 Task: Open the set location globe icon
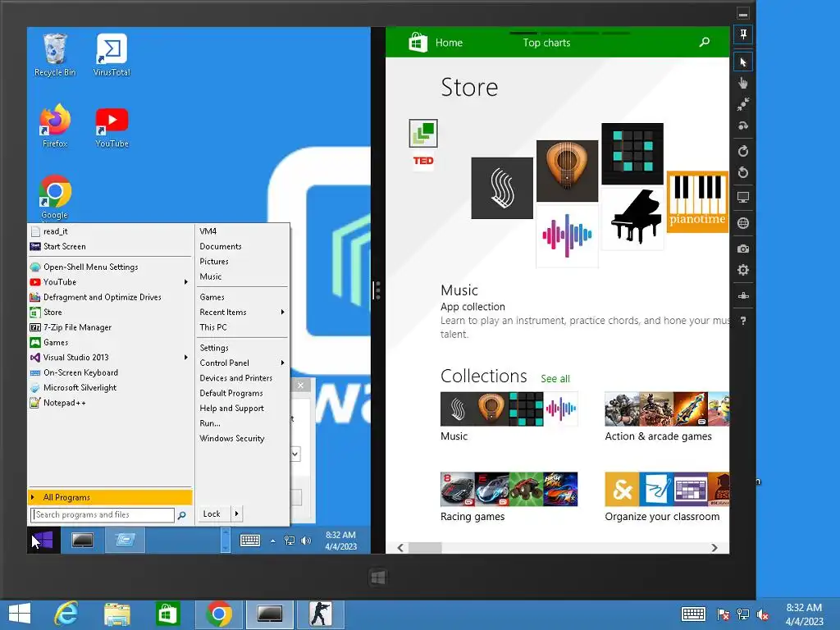tap(743, 223)
